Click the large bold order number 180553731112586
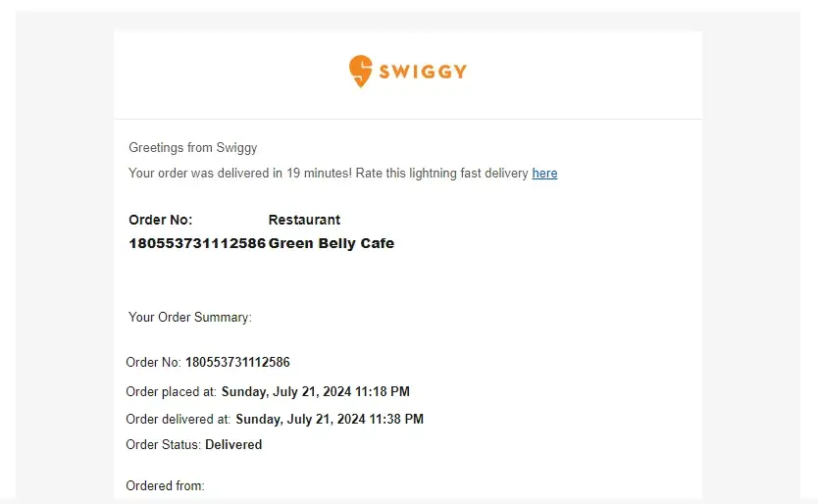Viewport: 818px width, 504px height. click(197, 243)
